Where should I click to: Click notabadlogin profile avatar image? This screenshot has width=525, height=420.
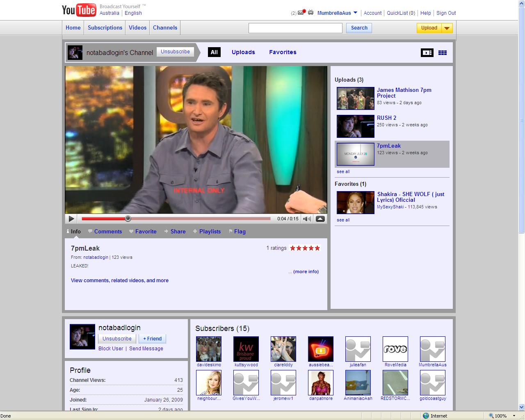(82, 337)
